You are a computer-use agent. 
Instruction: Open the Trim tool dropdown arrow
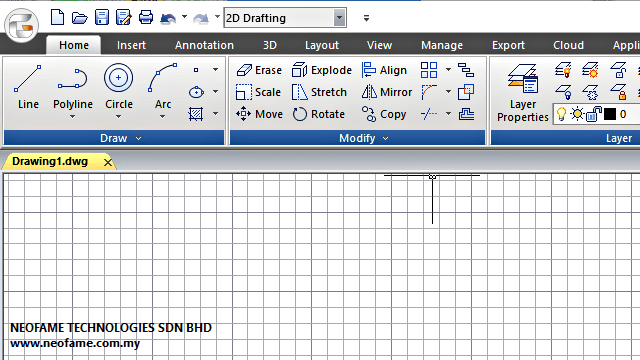coord(448,114)
